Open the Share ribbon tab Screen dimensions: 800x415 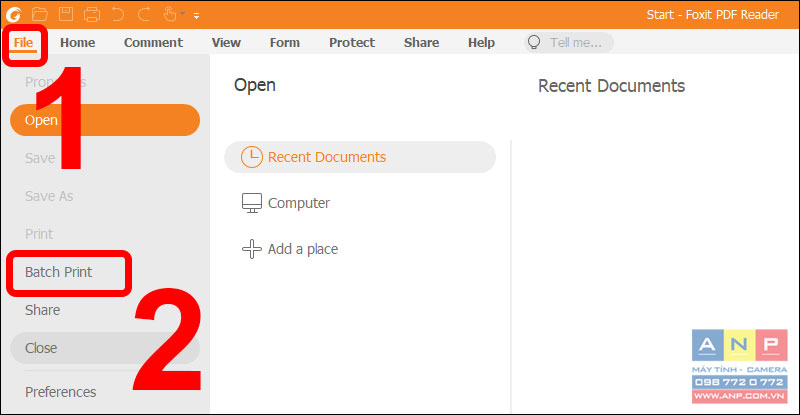(421, 43)
